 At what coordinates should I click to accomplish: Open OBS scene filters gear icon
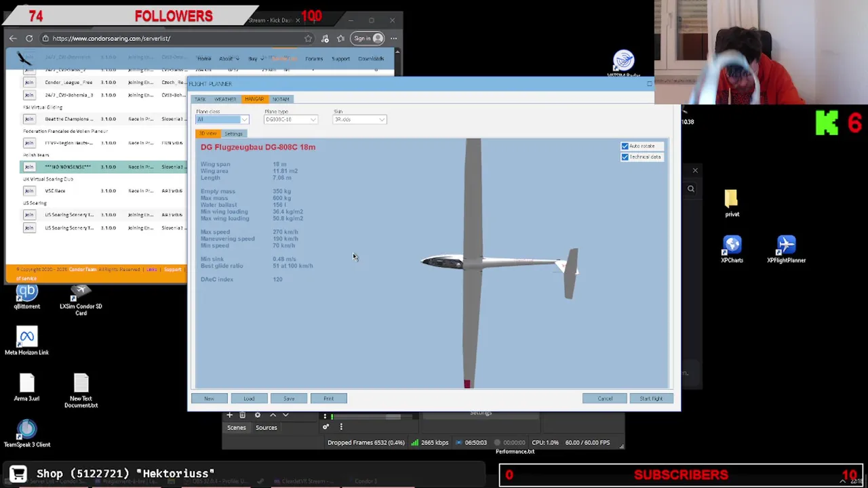(x=257, y=415)
